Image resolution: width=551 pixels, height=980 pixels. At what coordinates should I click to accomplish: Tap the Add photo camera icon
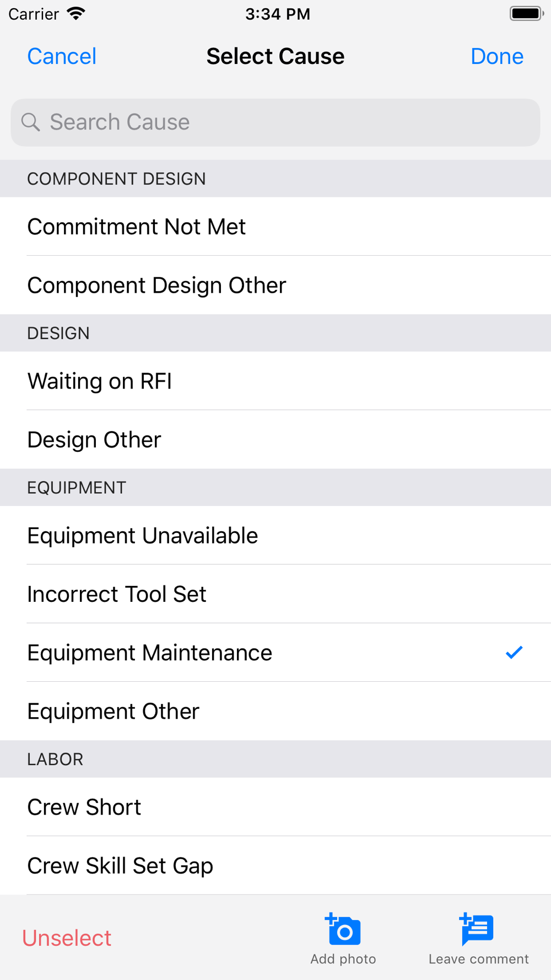343,930
